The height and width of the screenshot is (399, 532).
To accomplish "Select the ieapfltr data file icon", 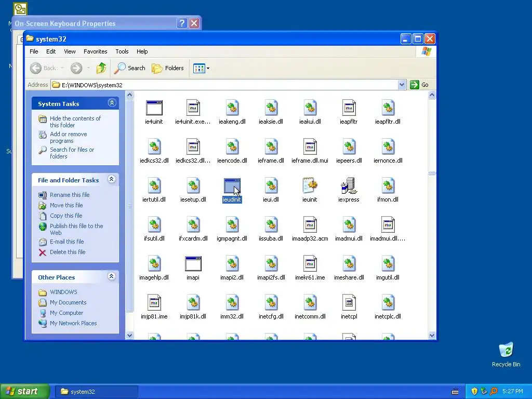I will coord(349,108).
